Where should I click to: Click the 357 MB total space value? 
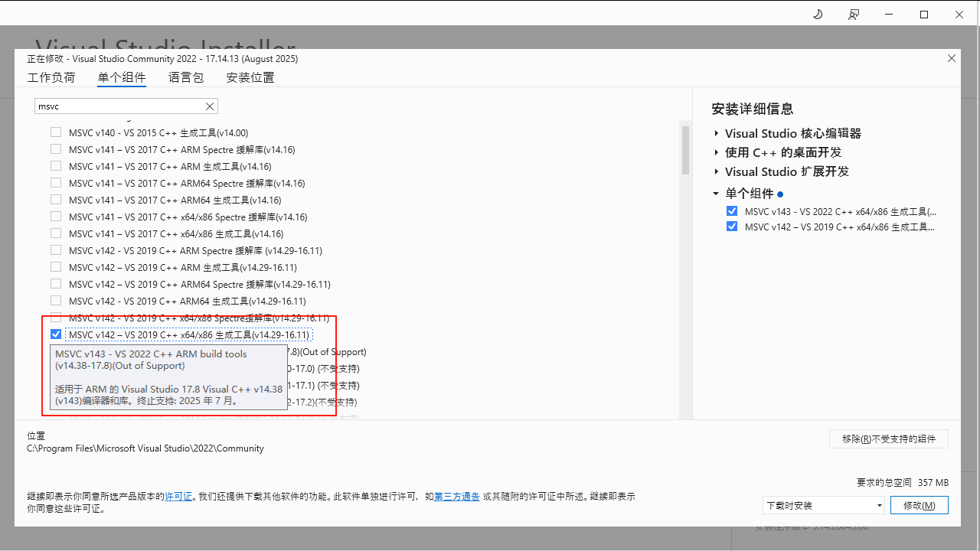(933, 483)
